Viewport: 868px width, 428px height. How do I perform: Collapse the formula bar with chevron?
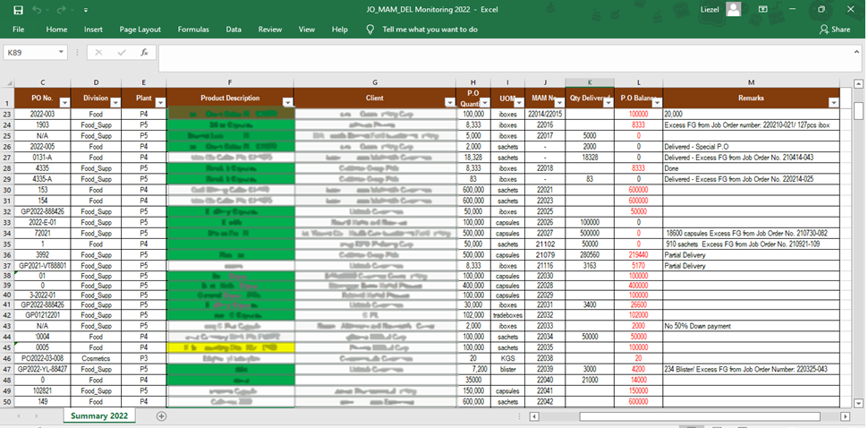click(x=857, y=51)
